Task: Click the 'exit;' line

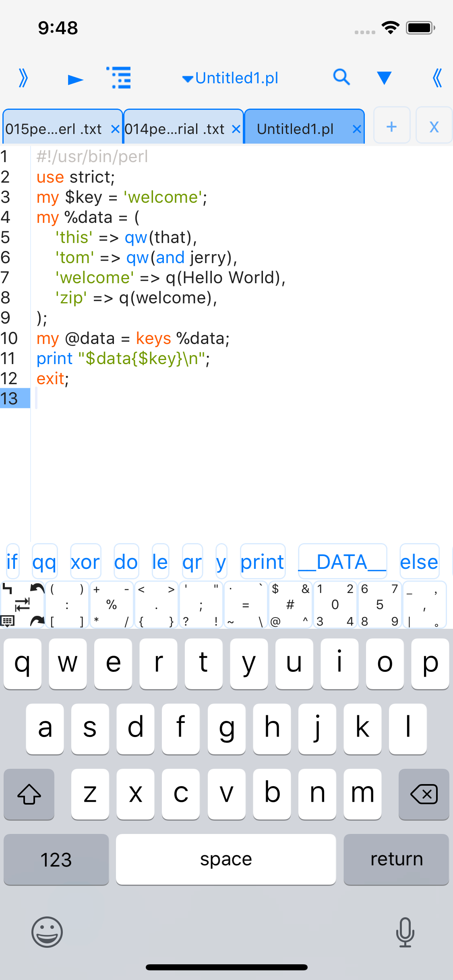Action: [x=53, y=379]
